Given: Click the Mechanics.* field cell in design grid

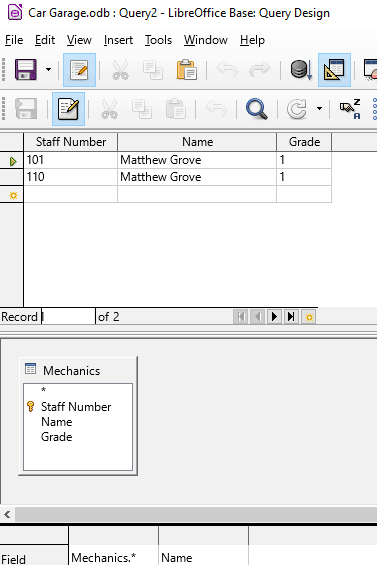Looking at the screenshot, I should pyautogui.click(x=113, y=557).
